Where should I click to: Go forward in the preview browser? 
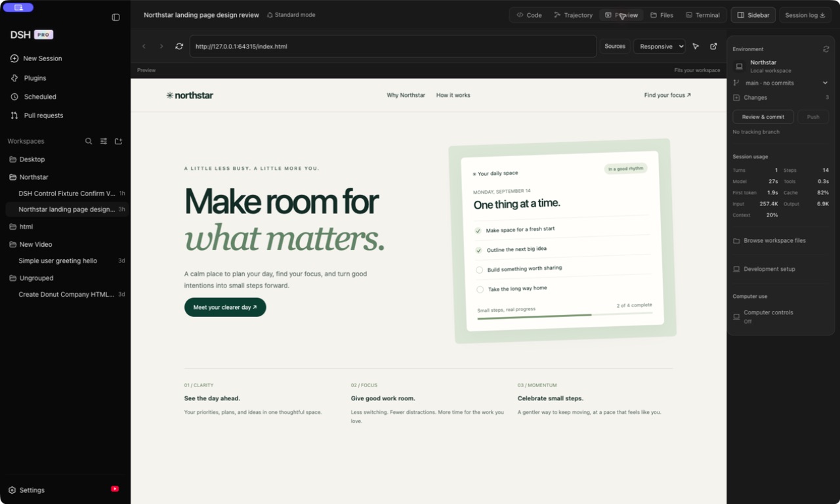161,47
